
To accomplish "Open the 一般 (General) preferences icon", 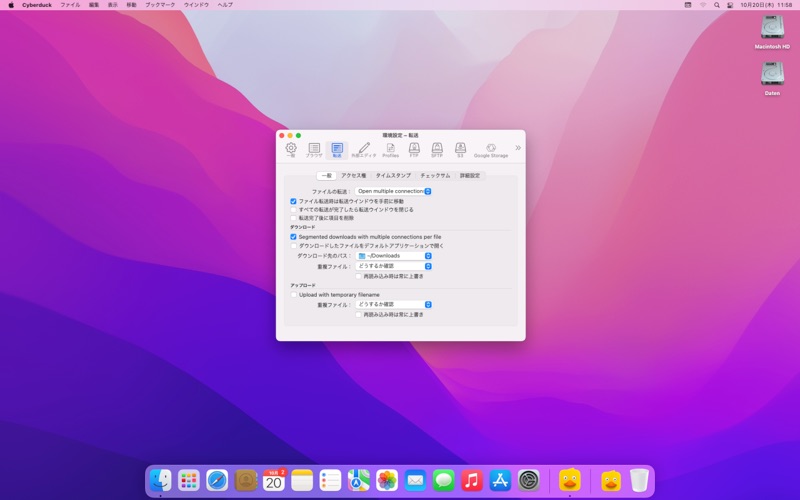I will [291, 149].
